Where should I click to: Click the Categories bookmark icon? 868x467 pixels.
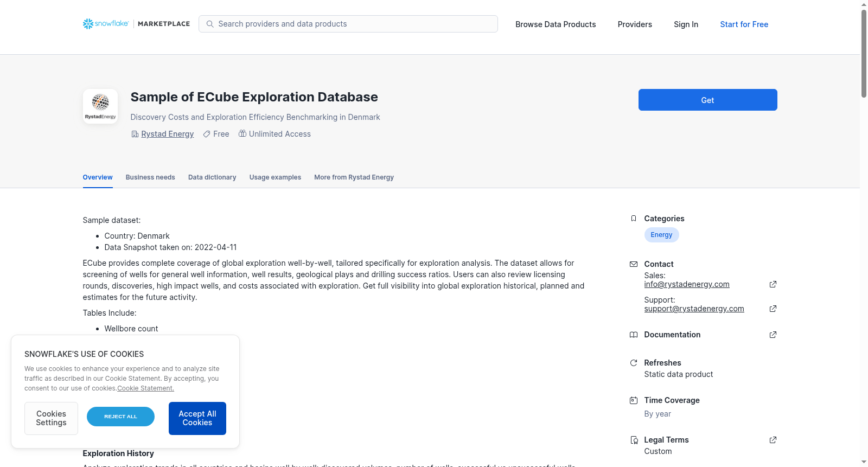[633, 219]
